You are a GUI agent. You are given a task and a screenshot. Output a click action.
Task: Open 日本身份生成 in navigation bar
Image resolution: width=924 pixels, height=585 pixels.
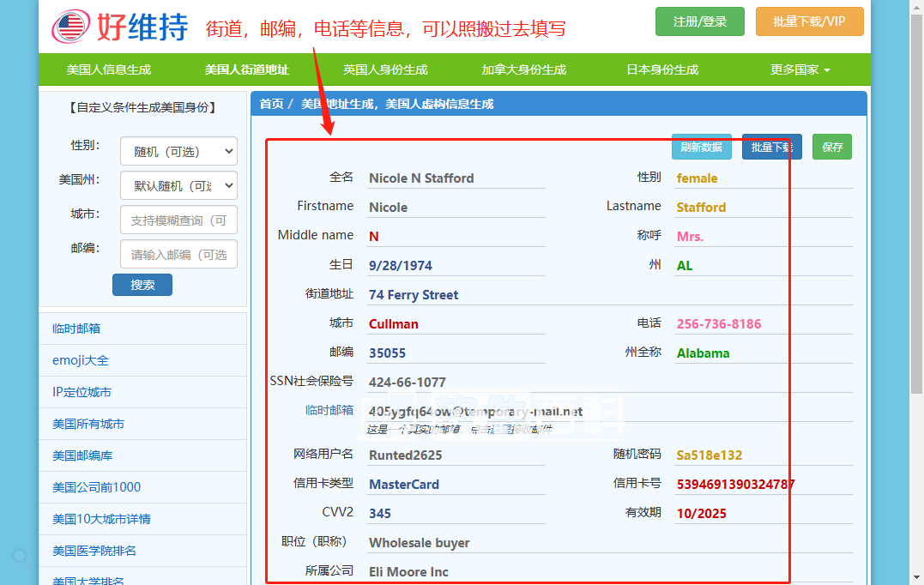point(662,69)
